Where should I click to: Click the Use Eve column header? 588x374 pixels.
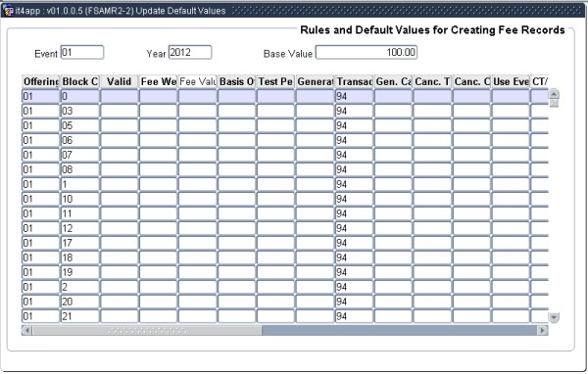511,81
